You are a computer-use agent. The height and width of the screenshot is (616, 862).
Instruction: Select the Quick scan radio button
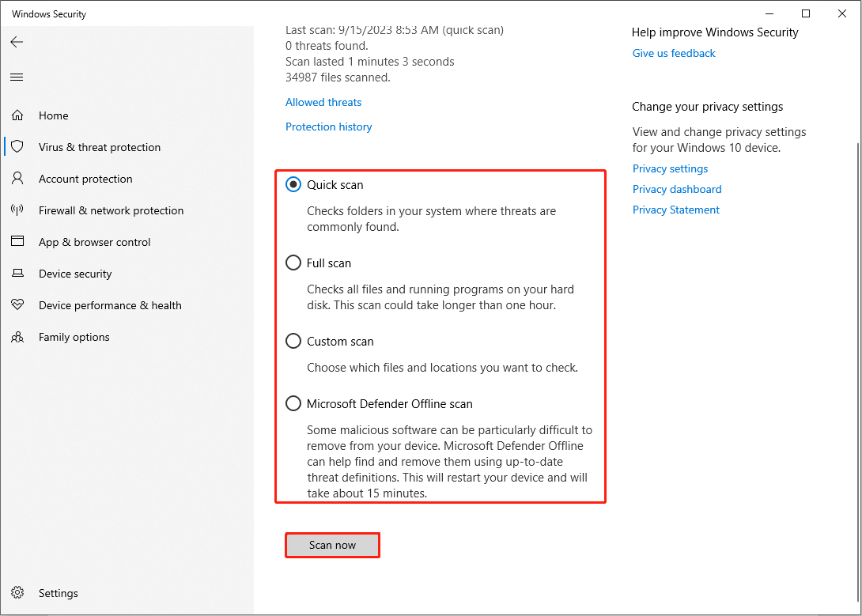293,184
